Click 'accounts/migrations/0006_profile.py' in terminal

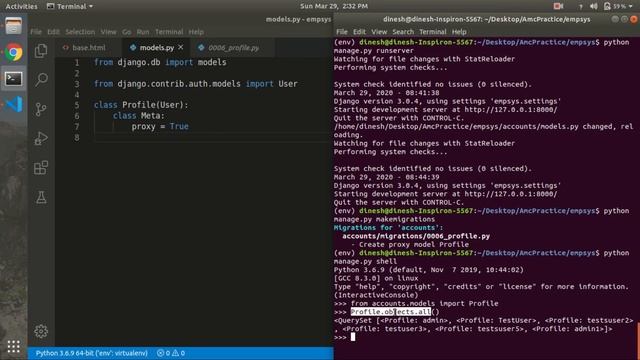416,236
